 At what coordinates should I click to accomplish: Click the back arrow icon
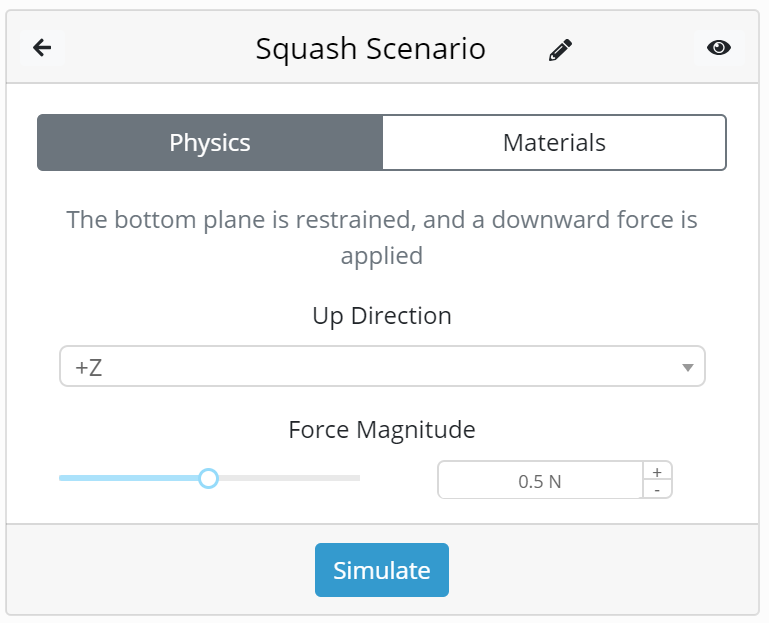(x=42, y=48)
